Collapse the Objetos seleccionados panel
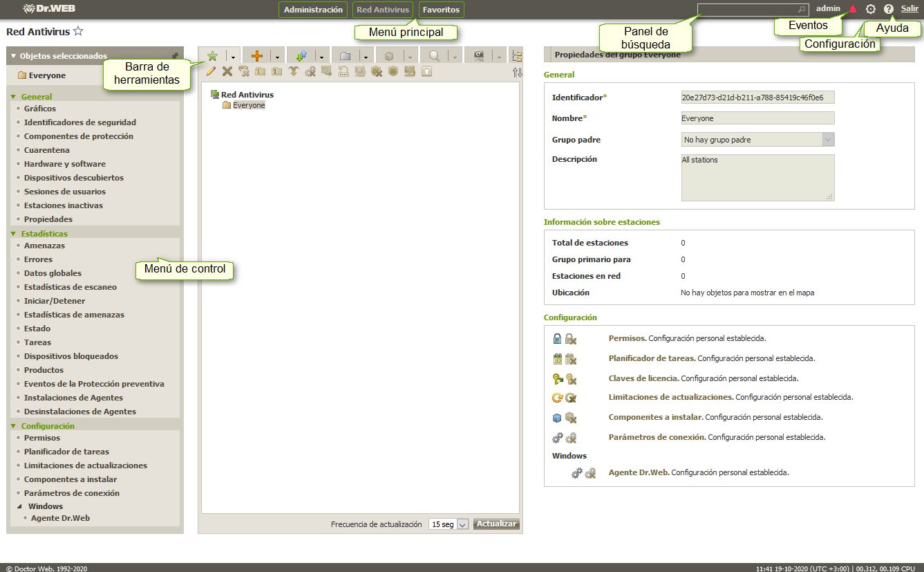 [x=13, y=56]
